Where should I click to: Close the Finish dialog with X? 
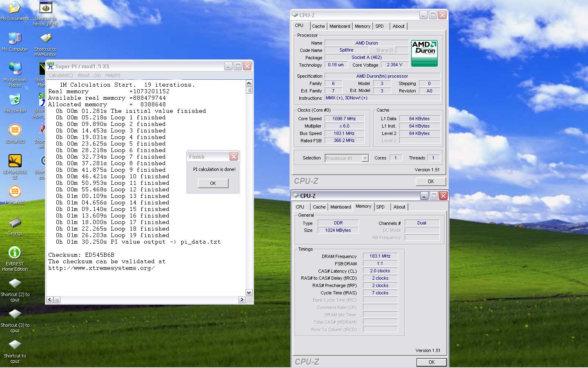234,157
